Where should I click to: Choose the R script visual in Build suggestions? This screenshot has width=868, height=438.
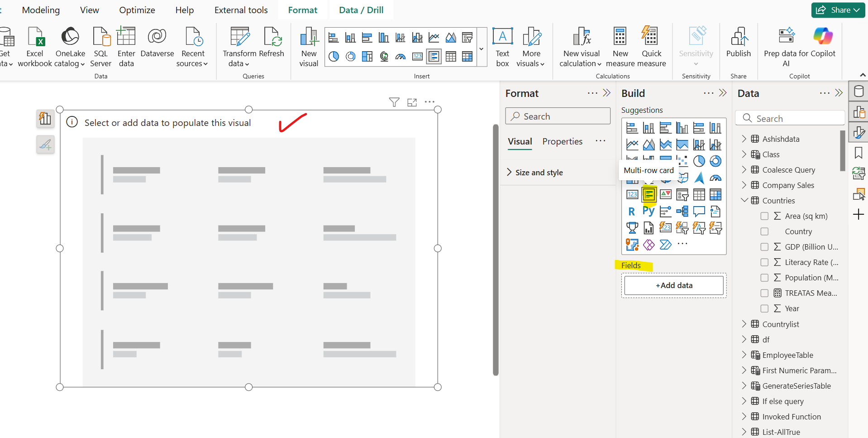(x=632, y=211)
